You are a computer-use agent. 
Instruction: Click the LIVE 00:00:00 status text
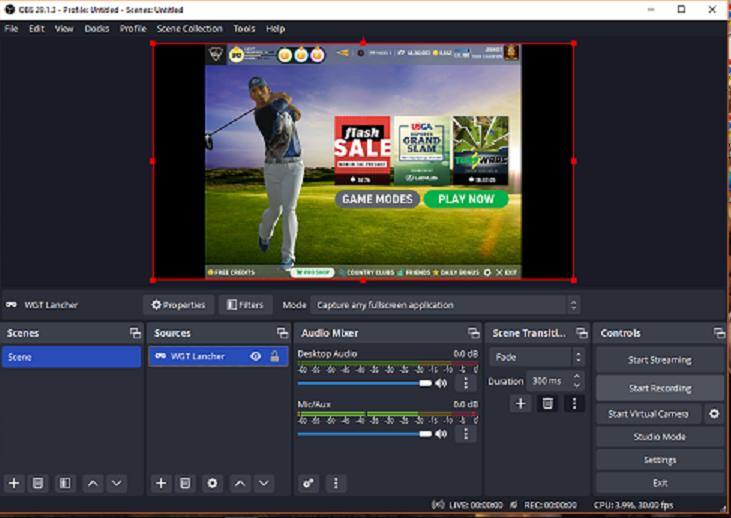(476, 505)
